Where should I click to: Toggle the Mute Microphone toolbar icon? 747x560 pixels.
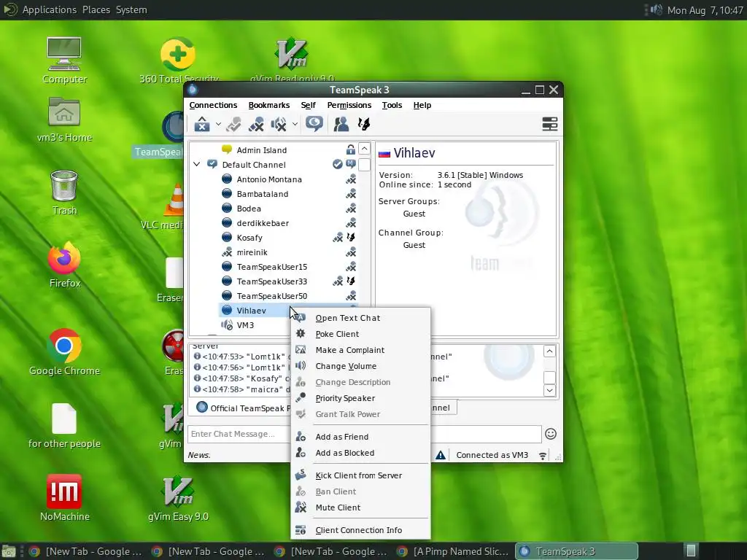(256, 124)
